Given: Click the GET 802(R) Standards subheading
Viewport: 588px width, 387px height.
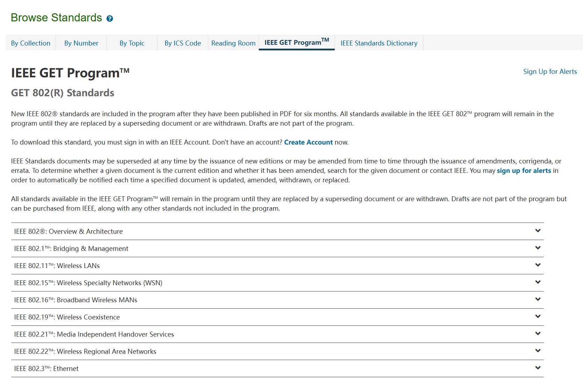Looking at the screenshot, I should pos(63,93).
